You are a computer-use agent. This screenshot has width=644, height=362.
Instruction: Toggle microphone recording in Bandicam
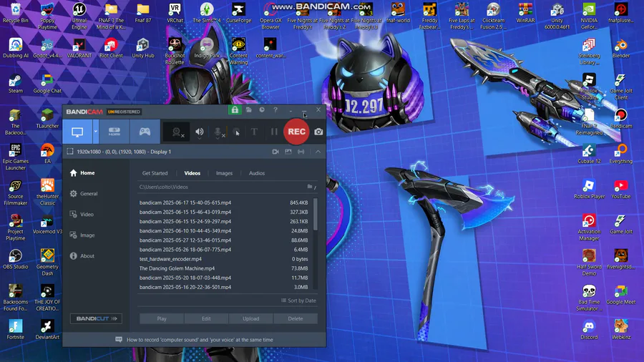[x=218, y=132]
